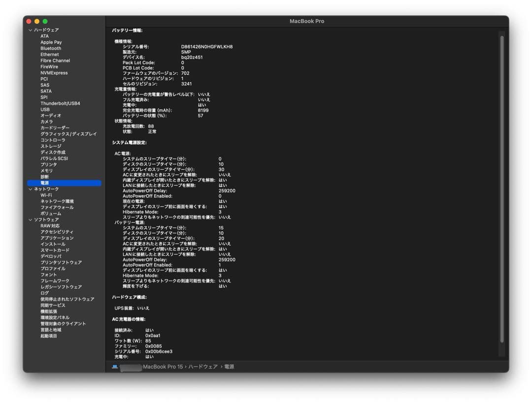Select USB in the hardware list

(x=45, y=109)
